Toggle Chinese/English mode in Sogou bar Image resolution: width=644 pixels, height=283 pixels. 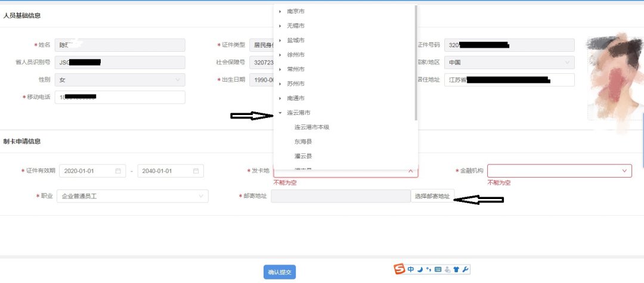tap(411, 270)
